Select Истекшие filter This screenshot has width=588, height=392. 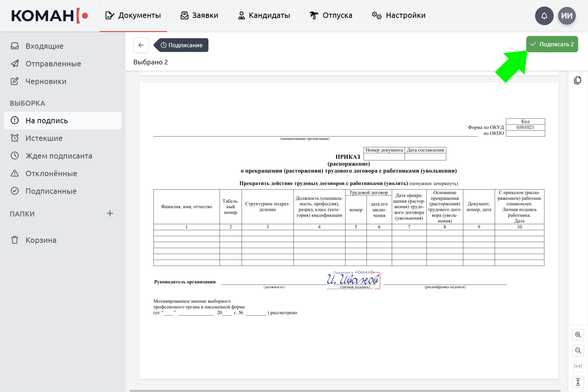point(62,138)
